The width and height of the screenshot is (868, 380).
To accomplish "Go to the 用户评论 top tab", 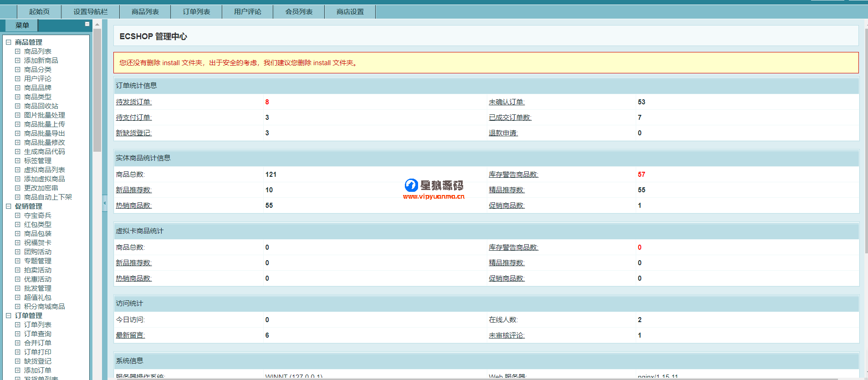I will [x=248, y=12].
